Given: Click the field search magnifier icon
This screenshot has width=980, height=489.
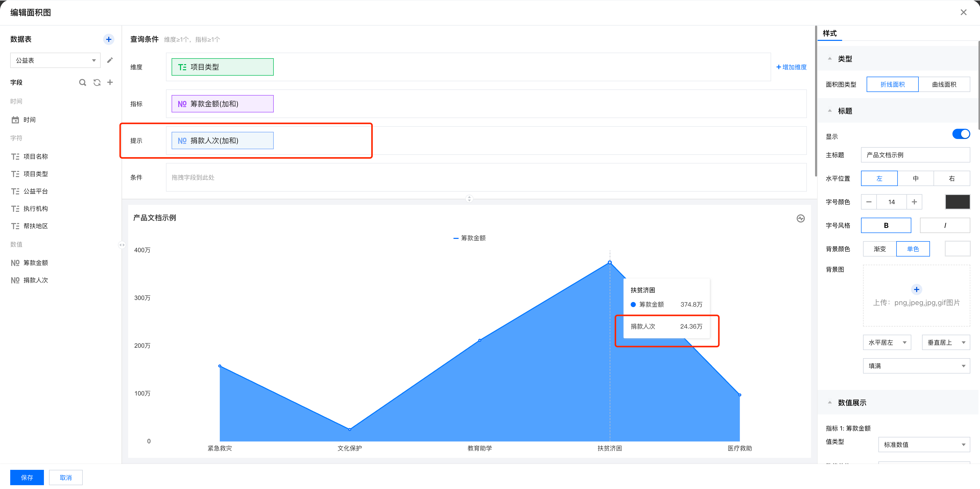Looking at the screenshot, I should (82, 82).
